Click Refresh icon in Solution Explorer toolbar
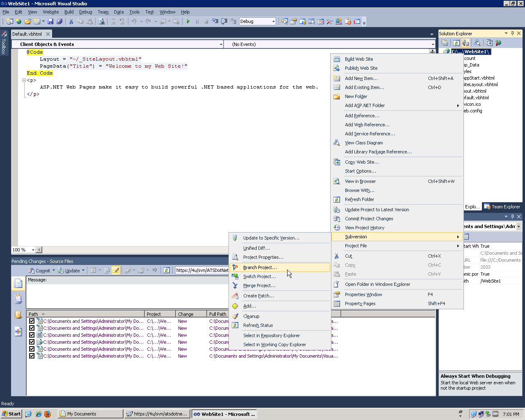 [456, 43]
